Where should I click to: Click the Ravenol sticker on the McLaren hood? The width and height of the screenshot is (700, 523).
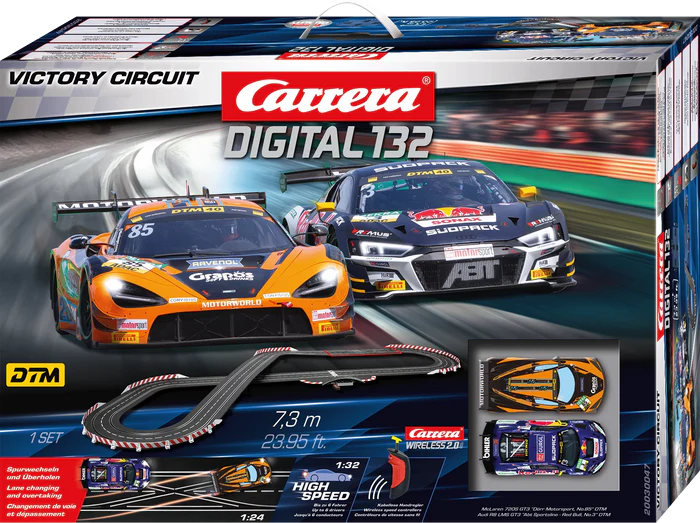[215, 263]
